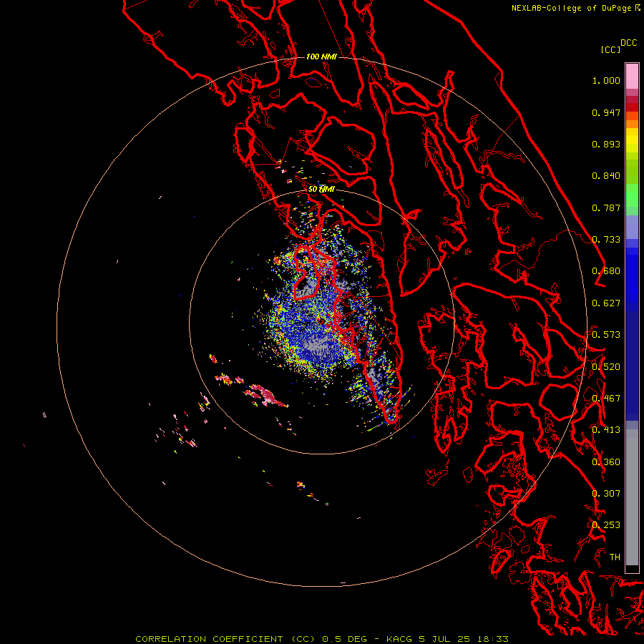Click the 0.787 scale value
Screen dimensions: 644x644
pos(606,208)
